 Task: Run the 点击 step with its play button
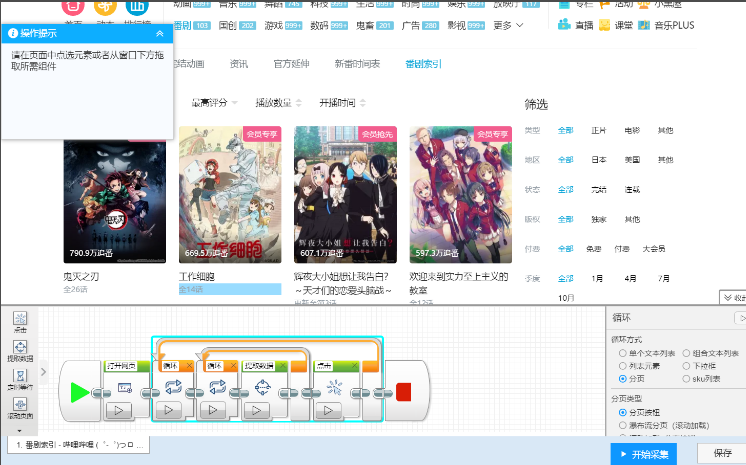pos(328,410)
